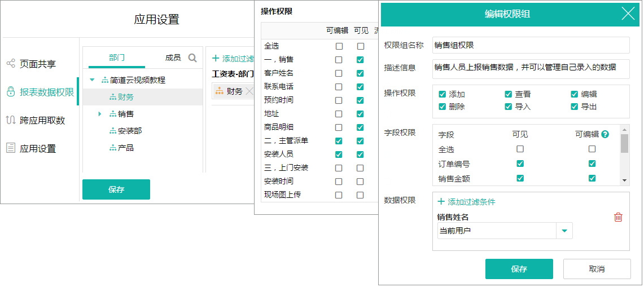644x287 pixels.
Task: Click the search magnifier icon beside 成员
Action: click(x=192, y=58)
